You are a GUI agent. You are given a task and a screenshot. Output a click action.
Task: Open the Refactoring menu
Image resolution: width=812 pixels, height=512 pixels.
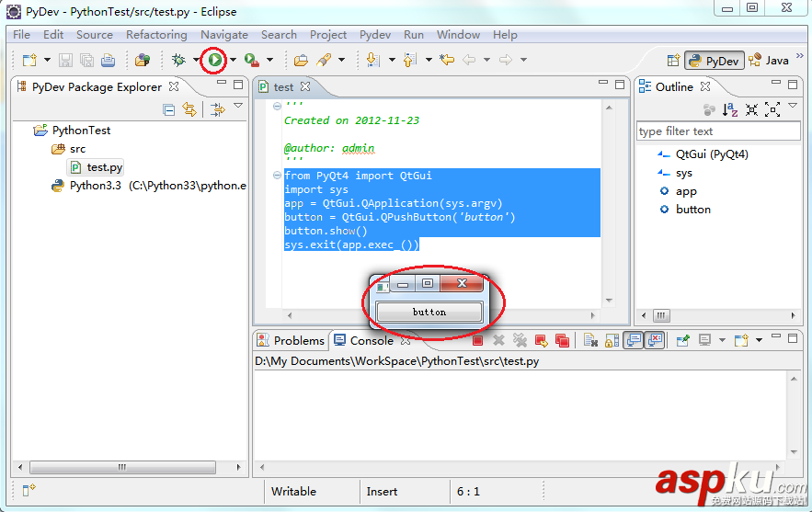click(156, 35)
